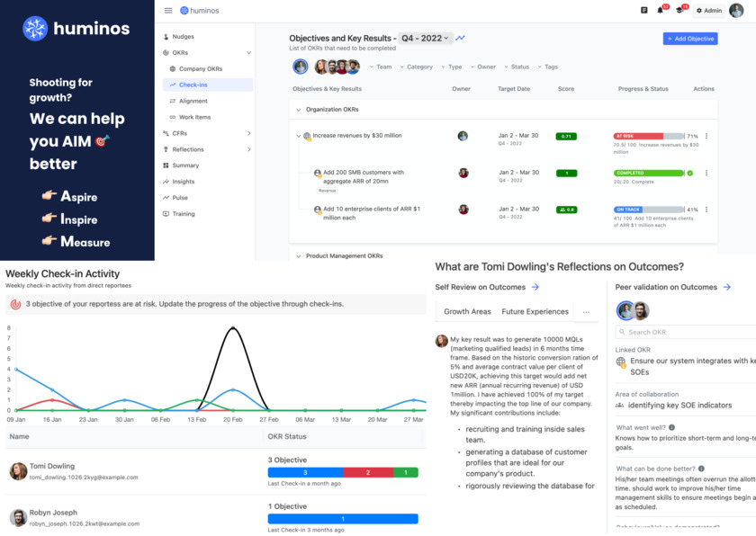Open the Status filter dropdown
756x536 pixels.
[517, 67]
